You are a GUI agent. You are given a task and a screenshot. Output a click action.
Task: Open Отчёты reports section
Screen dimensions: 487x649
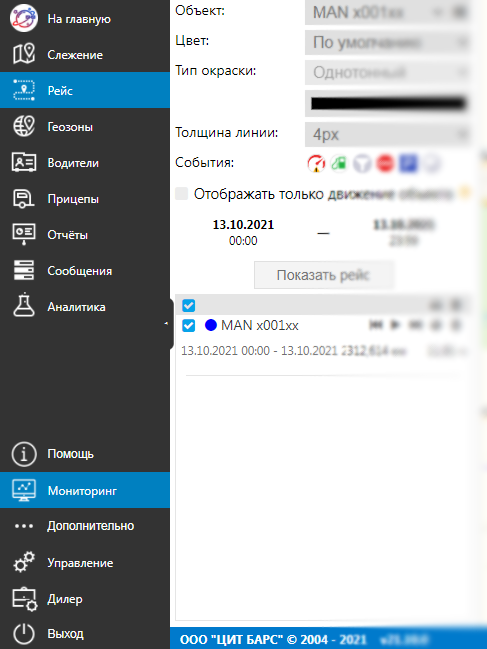pos(85,235)
